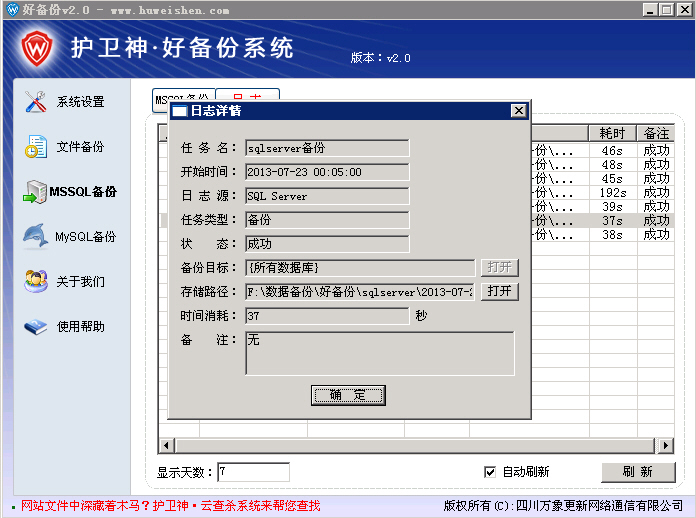Click the 开始时间 field
This screenshot has width=696, height=518.
point(327,172)
